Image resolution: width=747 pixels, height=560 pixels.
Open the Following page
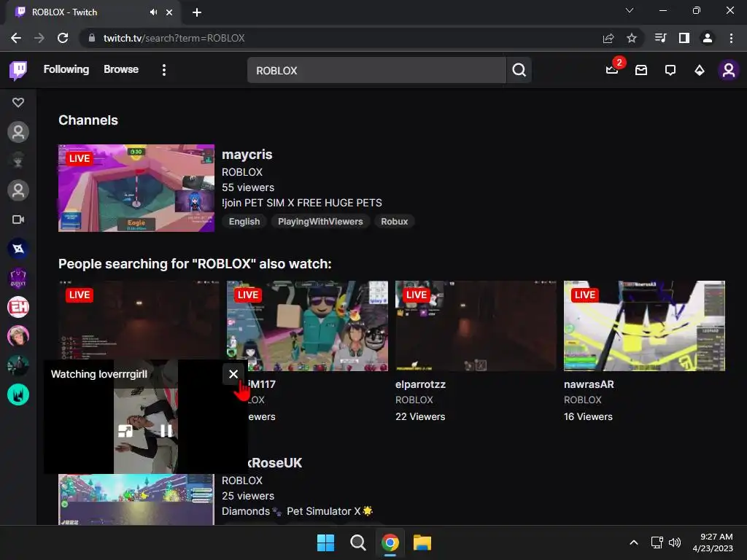click(66, 69)
